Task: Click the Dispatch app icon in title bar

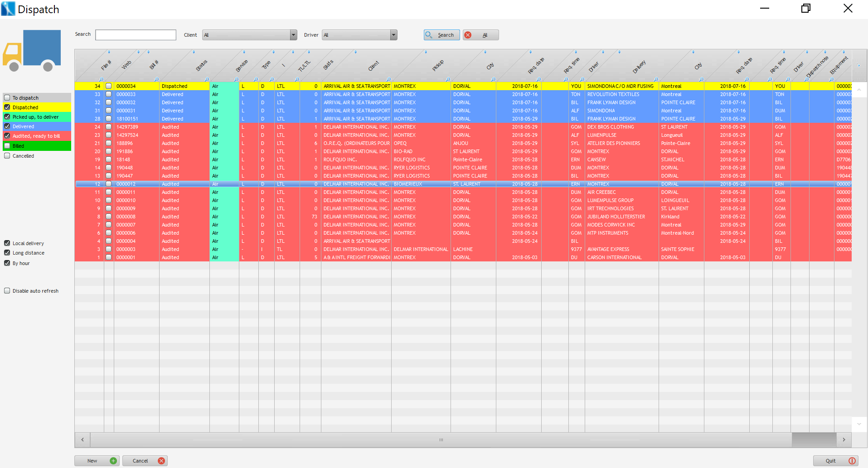Action: click(8, 9)
